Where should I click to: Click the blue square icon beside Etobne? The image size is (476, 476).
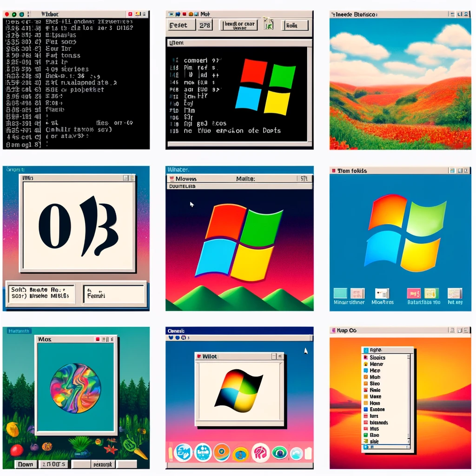[x=366, y=409]
